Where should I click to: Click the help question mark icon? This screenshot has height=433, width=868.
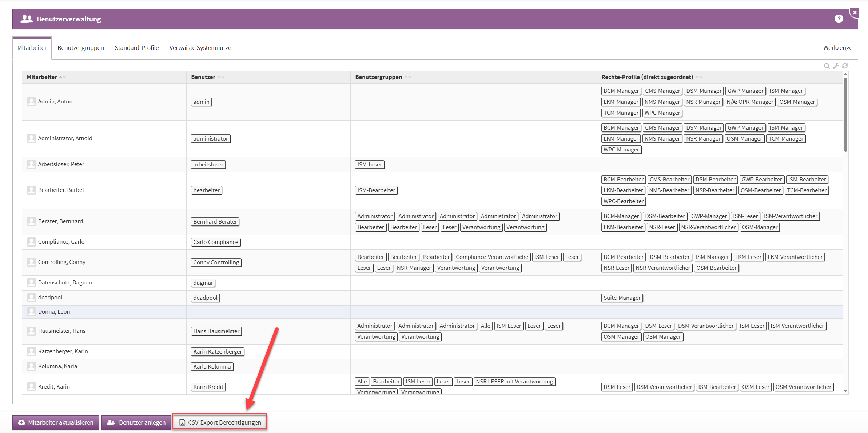pyautogui.click(x=839, y=19)
